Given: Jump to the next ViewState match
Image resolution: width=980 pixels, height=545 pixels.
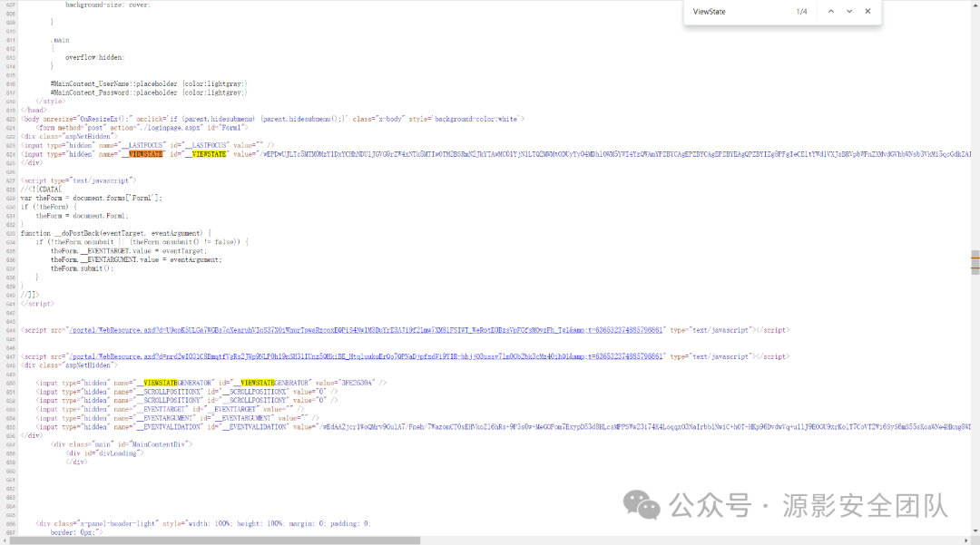Looking at the screenshot, I should click(x=849, y=11).
